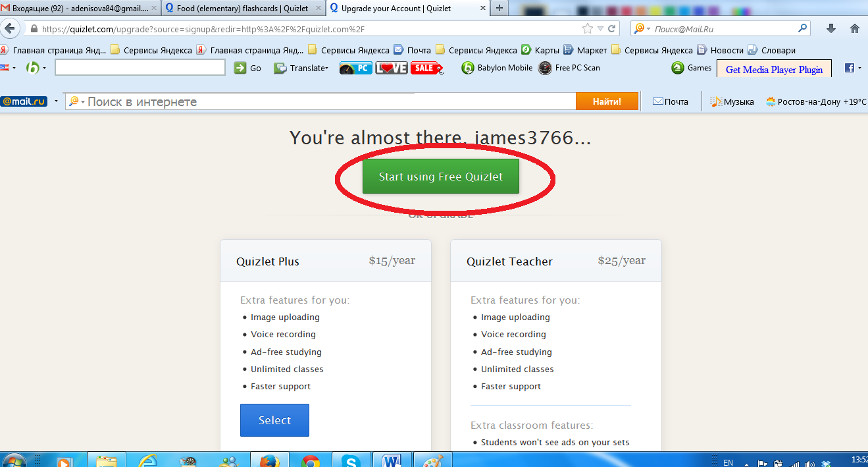The image size is (868, 467).
Task: Click the red SALE toolbar icon
Action: tap(426, 68)
